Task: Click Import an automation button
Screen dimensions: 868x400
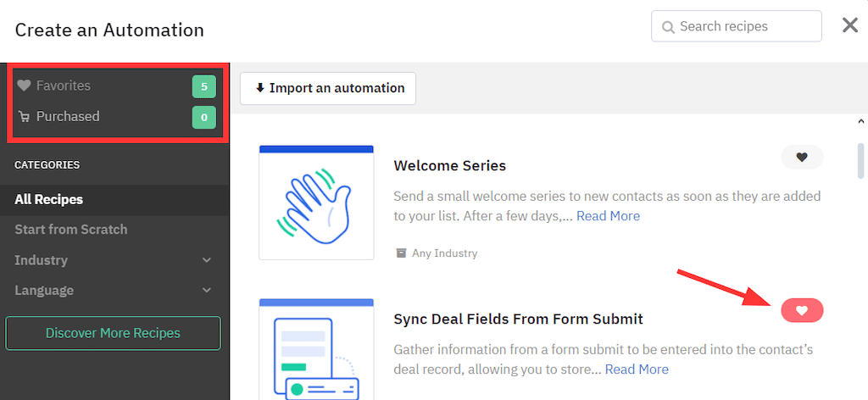Action: coord(328,88)
